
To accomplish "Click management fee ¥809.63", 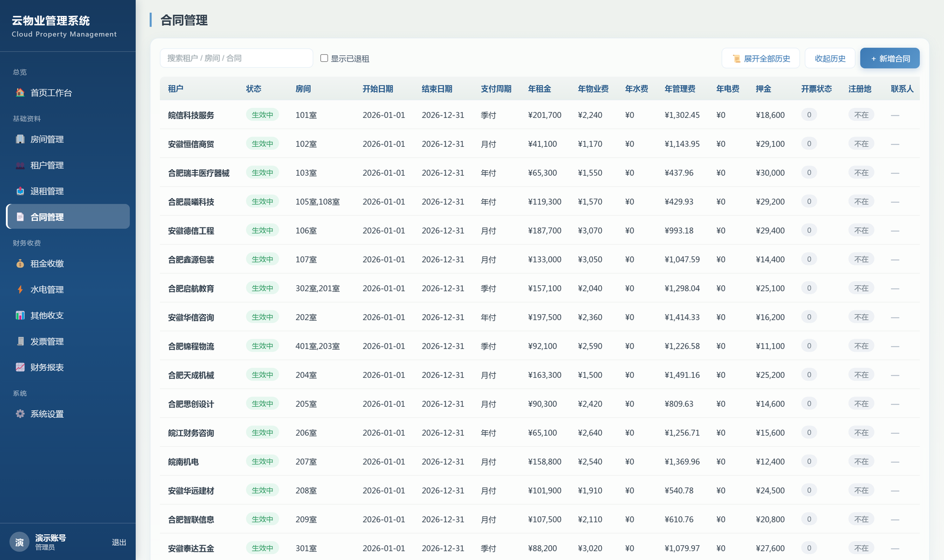I will (x=679, y=404).
